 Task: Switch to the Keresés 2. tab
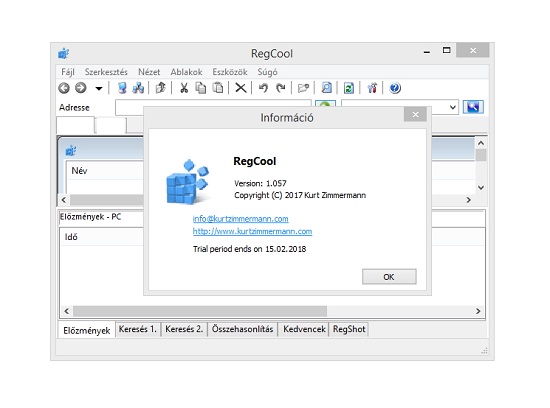pos(184,329)
